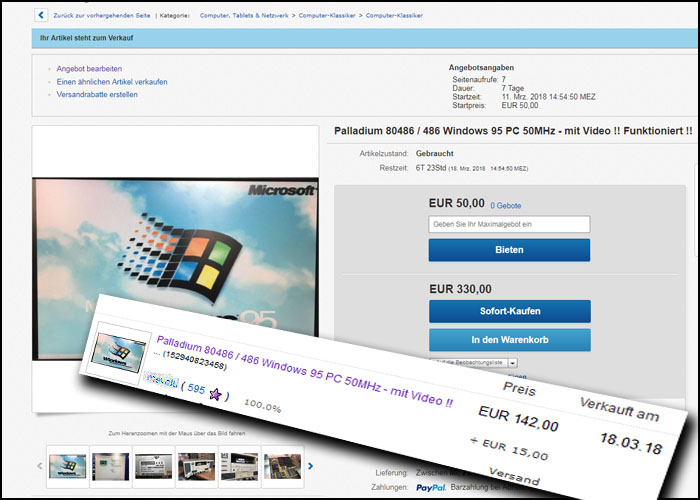Screen dimensions: 700x500
Task: Open the '0 Gebote' link
Action: 506,206
